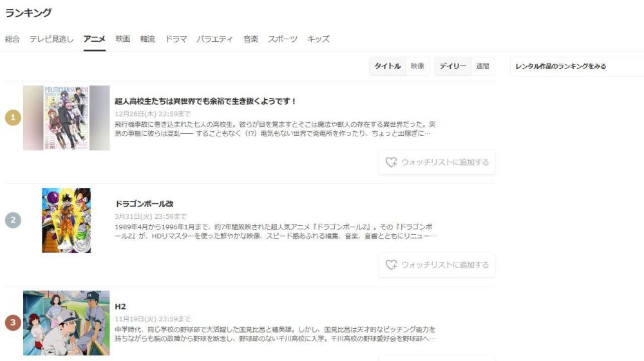
Task: Click the gold rank 1 badge
Action: [13, 118]
